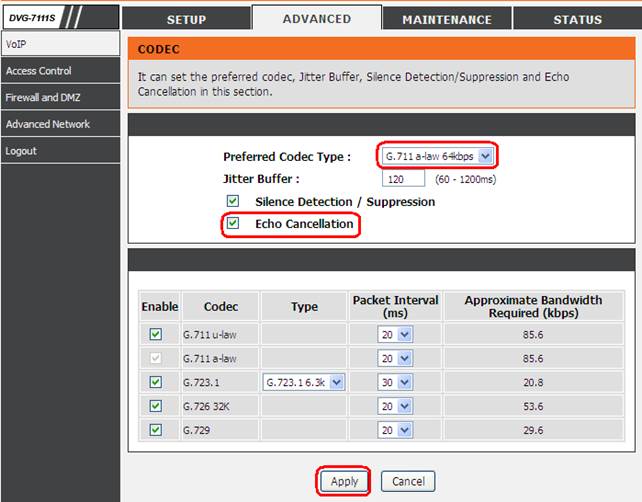
Task: Open the G.723.1 Type dropdown
Action: point(304,382)
